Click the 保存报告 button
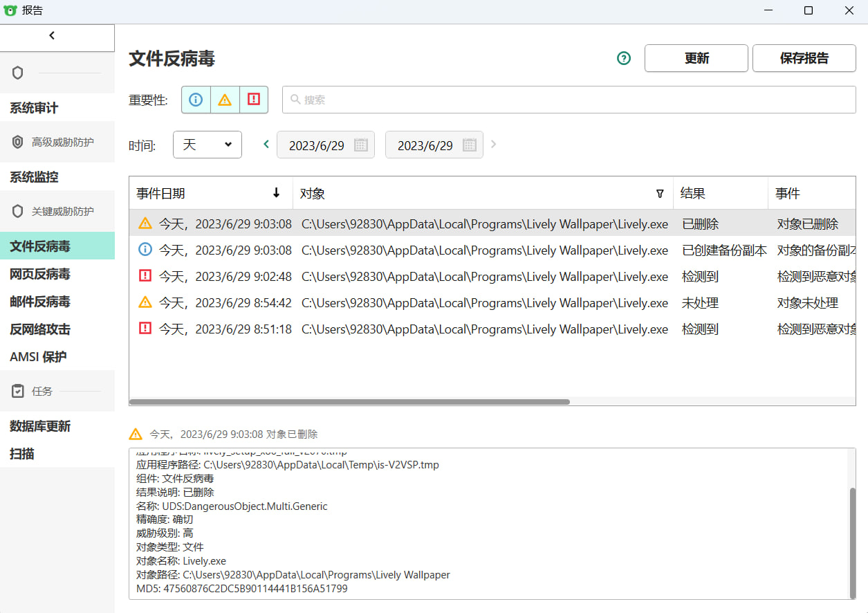868x613 pixels. tap(804, 58)
